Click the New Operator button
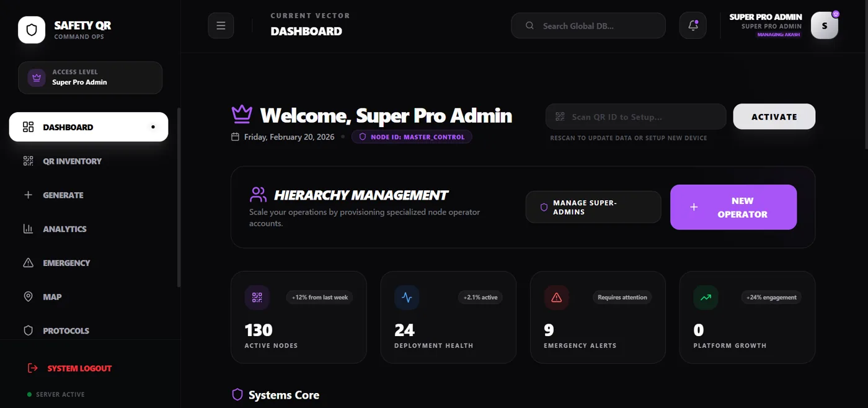 pyautogui.click(x=733, y=207)
